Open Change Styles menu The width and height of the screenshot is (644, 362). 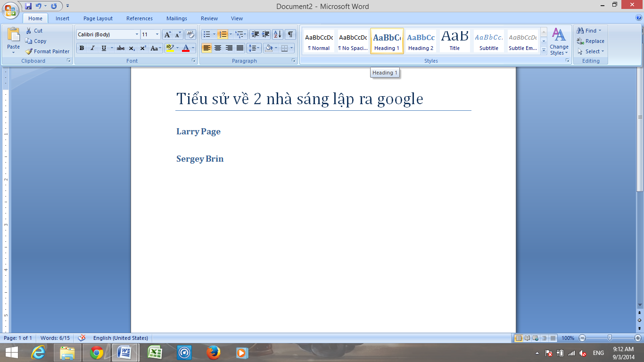[x=559, y=41]
